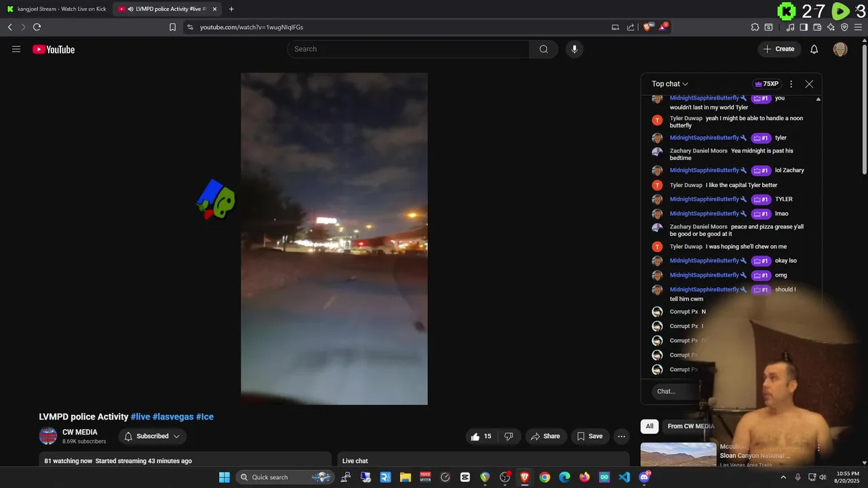
Task: Select the All recommendations chip
Action: (650, 426)
